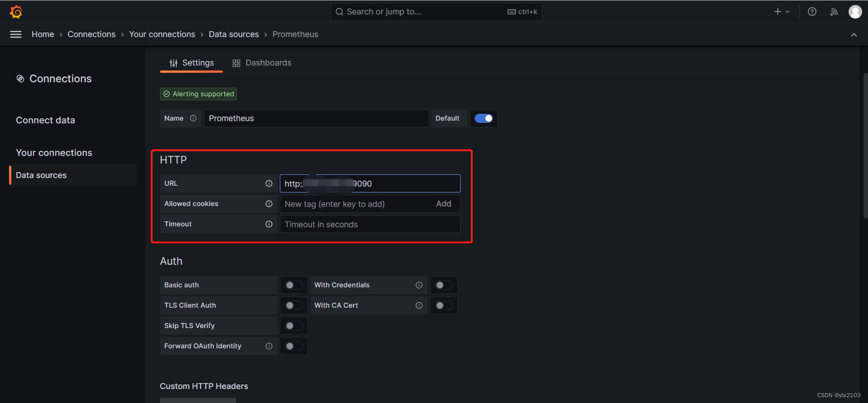The height and width of the screenshot is (403, 868).
Task: Collapse the top bar with chevron
Action: point(854,35)
